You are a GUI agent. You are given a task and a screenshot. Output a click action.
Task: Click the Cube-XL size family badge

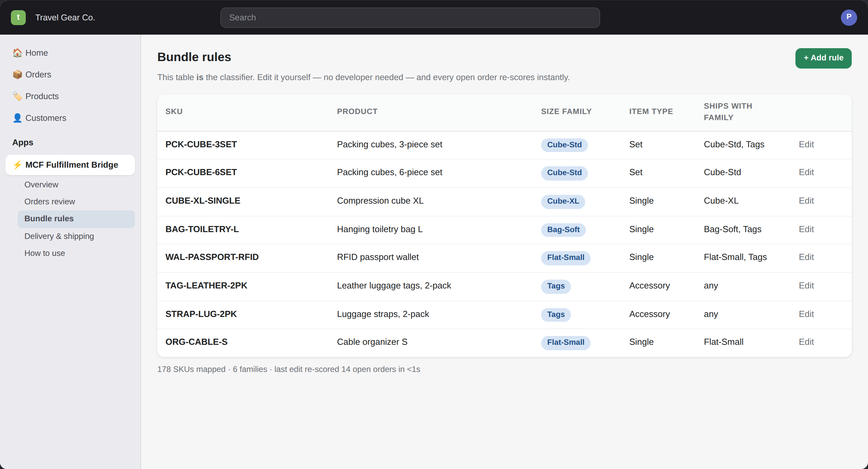coord(563,201)
